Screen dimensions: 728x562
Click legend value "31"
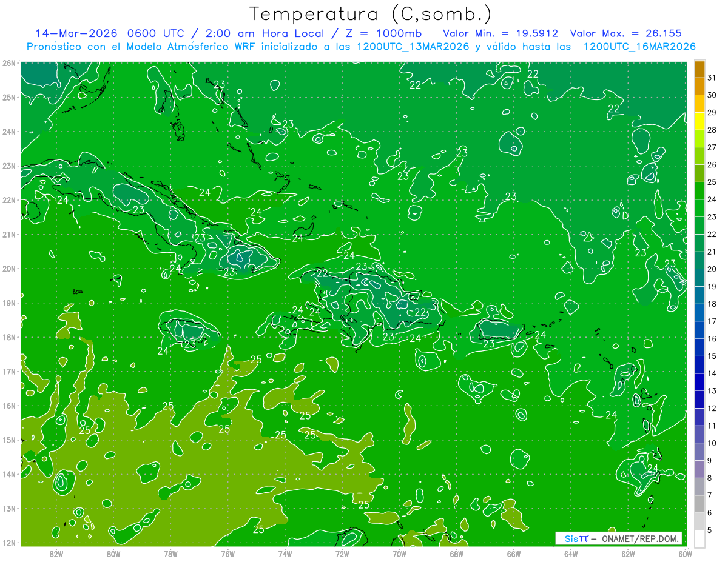click(712, 78)
